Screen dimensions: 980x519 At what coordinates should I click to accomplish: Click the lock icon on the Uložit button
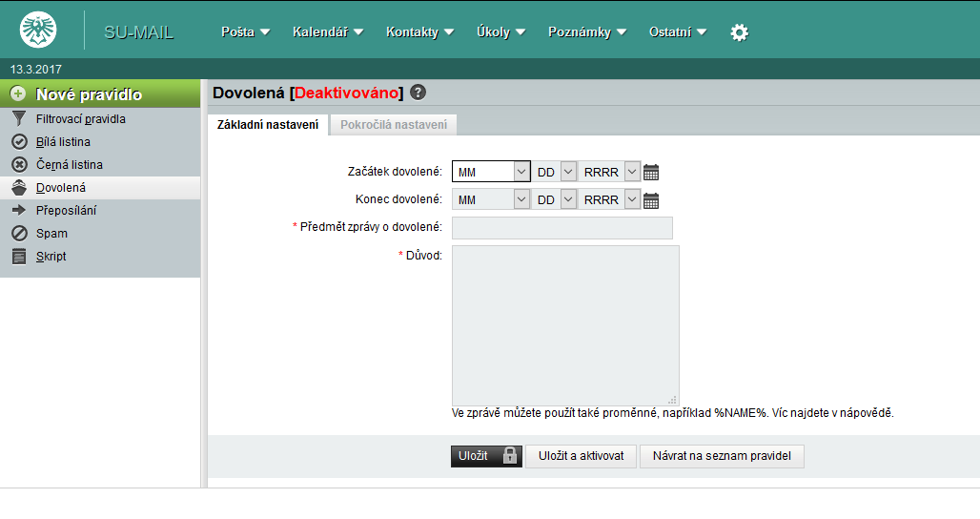pos(510,456)
